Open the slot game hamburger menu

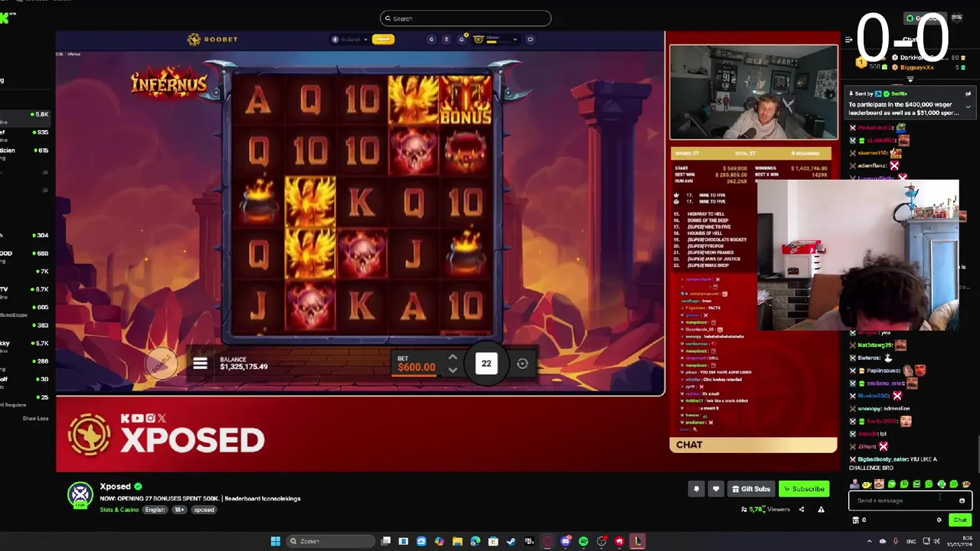point(200,364)
